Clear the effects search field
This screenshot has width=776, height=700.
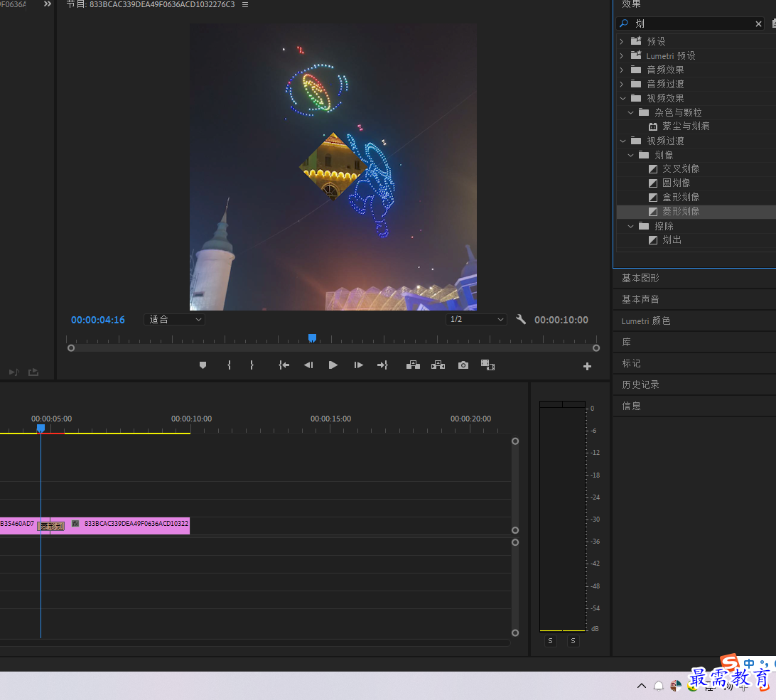(x=758, y=23)
